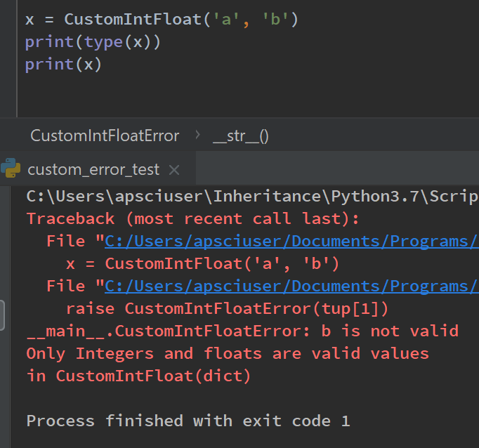The image size is (479, 448).
Task: Click the breadcrumb chevron separator
Action: click(x=197, y=135)
